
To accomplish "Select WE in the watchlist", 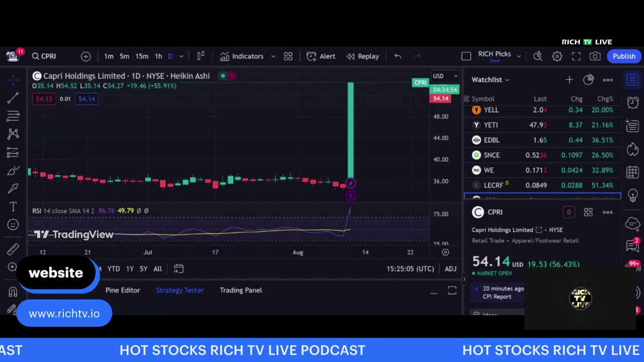I will pyautogui.click(x=542, y=170).
